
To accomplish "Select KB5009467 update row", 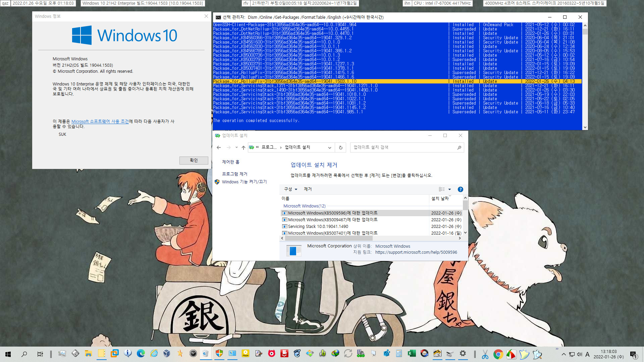I will pos(372,220).
